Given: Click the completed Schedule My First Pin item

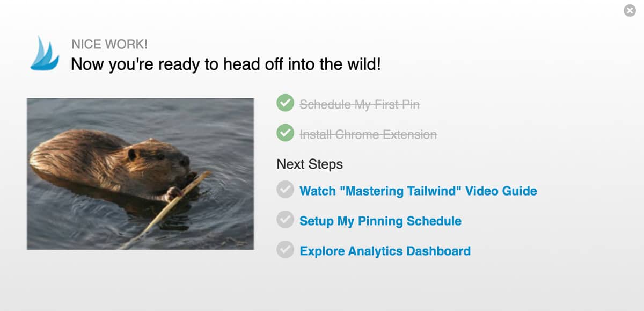Looking at the screenshot, I should point(359,104).
